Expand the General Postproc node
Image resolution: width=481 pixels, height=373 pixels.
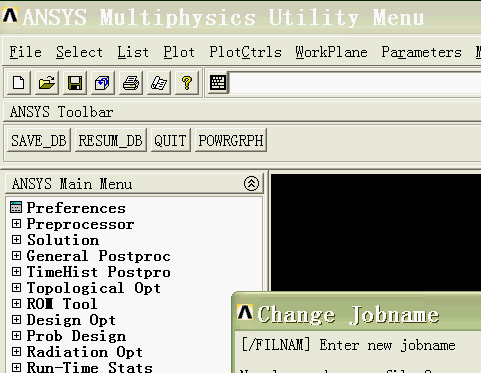click(x=16, y=255)
